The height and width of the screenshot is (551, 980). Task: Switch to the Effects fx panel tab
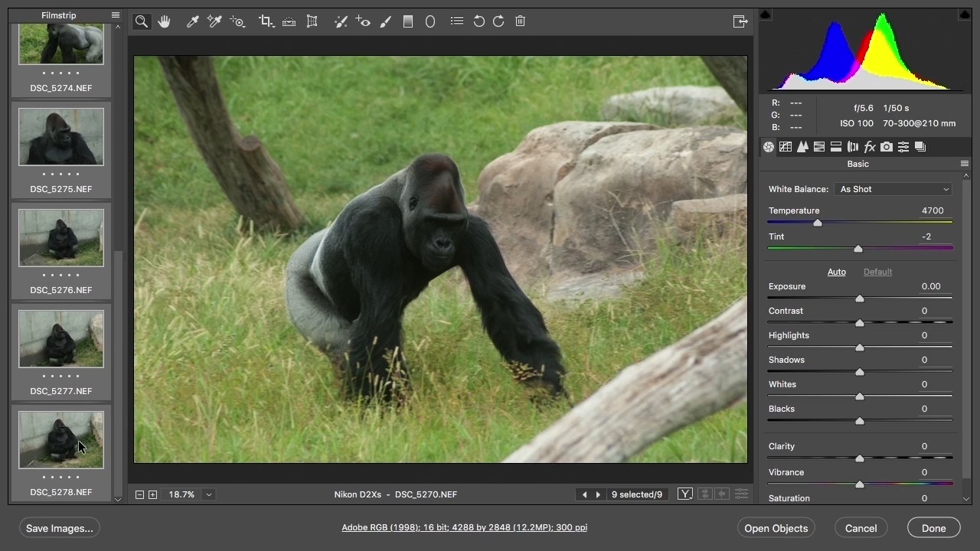(x=870, y=147)
